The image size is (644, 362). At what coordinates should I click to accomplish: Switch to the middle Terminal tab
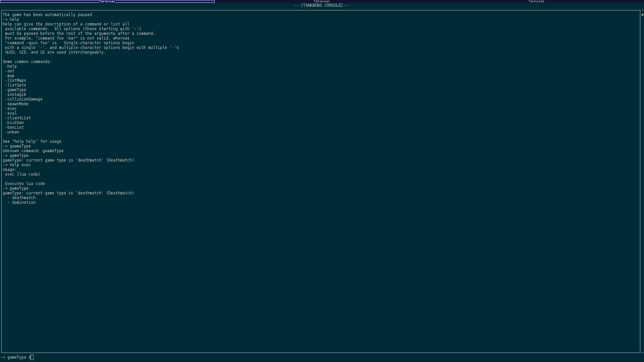click(x=321, y=1)
